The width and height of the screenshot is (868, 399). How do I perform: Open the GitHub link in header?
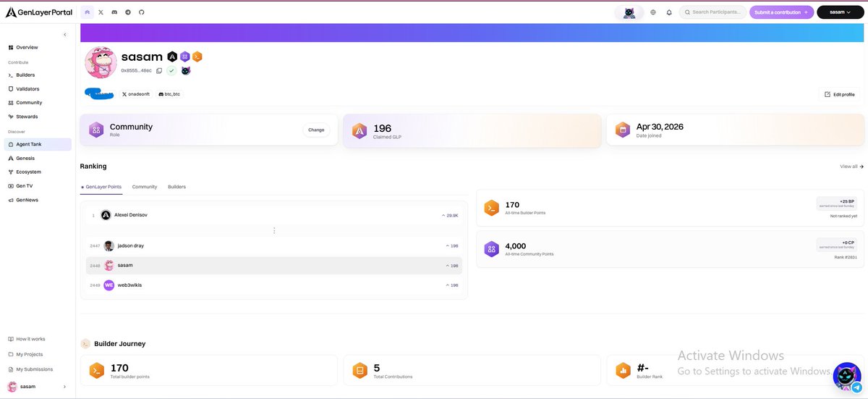coord(142,12)
